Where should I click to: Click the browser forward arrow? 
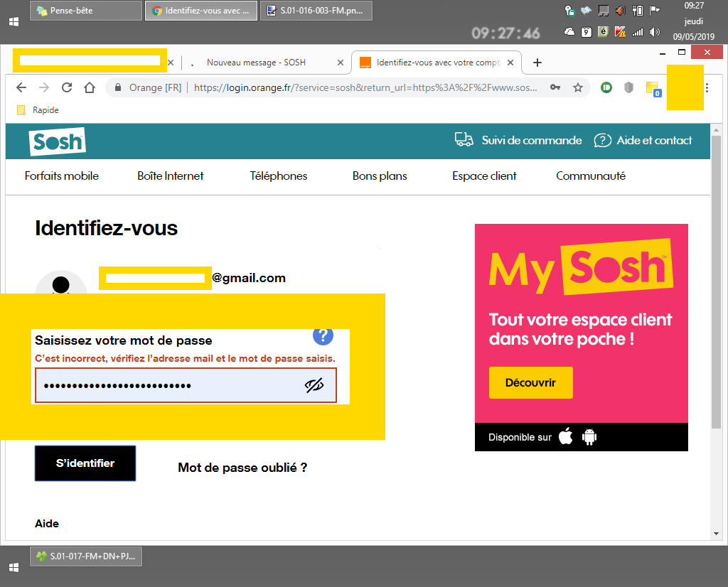point(44,87)
